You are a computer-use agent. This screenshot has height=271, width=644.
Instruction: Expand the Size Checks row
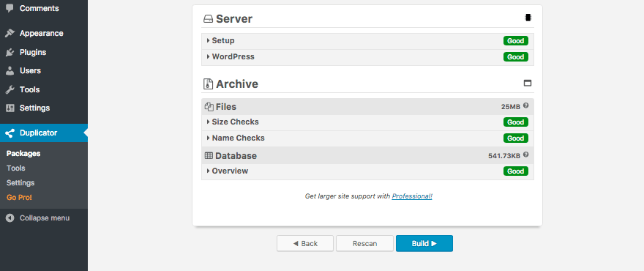point(367,122)
